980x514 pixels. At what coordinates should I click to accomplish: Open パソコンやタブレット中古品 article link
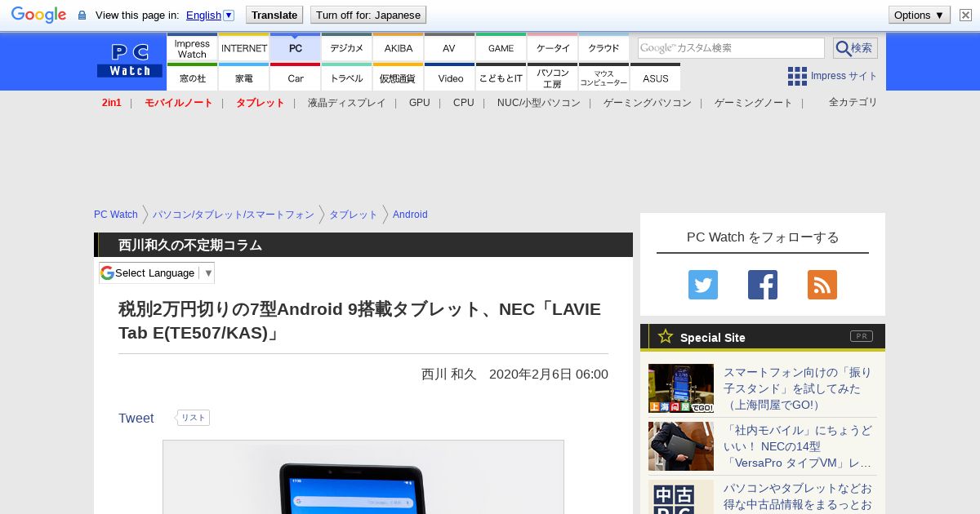pyautogui.click(x=798, y=497)
